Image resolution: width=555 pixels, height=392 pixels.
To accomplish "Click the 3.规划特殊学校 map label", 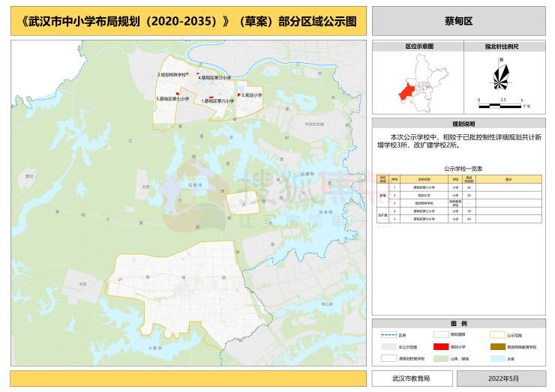I will click(172, 75).
